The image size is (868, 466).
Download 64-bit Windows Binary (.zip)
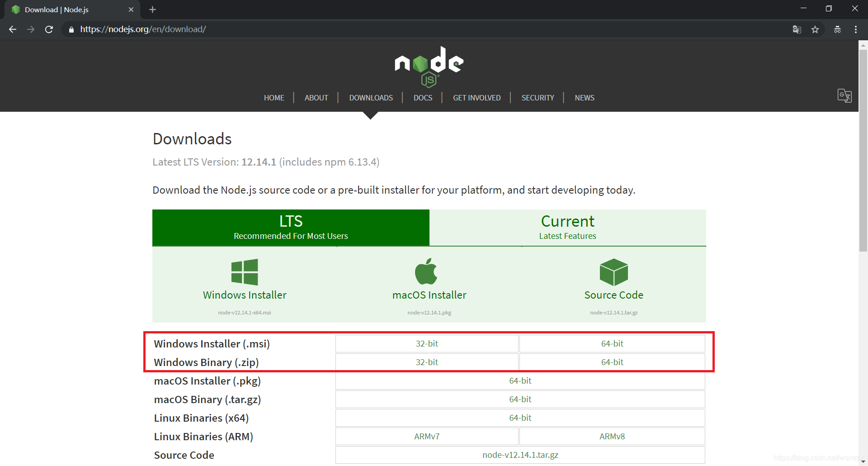612,362
